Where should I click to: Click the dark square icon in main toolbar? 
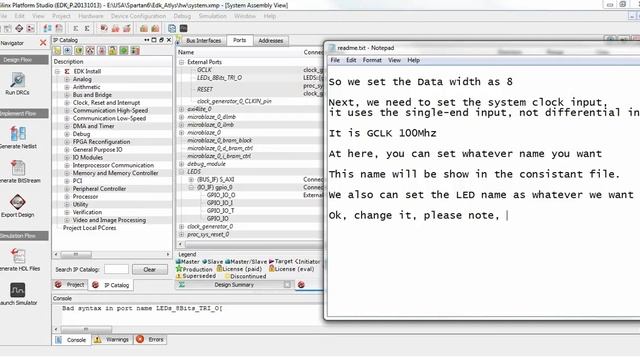point(183,28)
